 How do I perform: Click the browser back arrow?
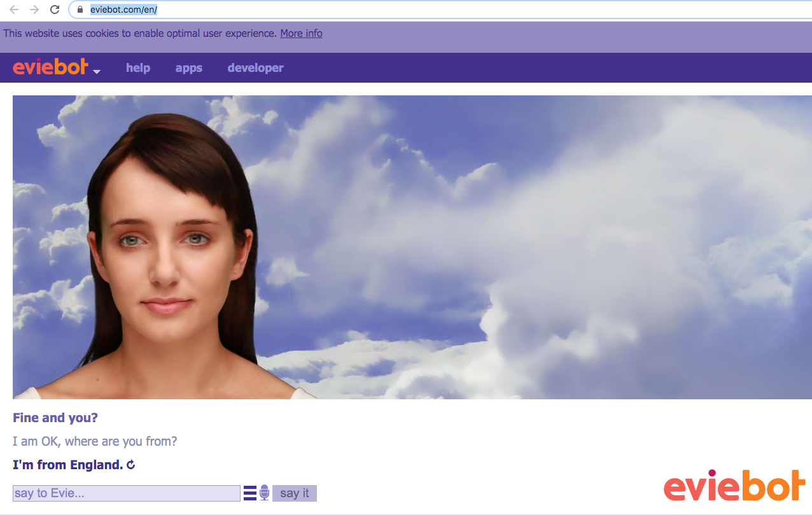[x=14, y=10]
